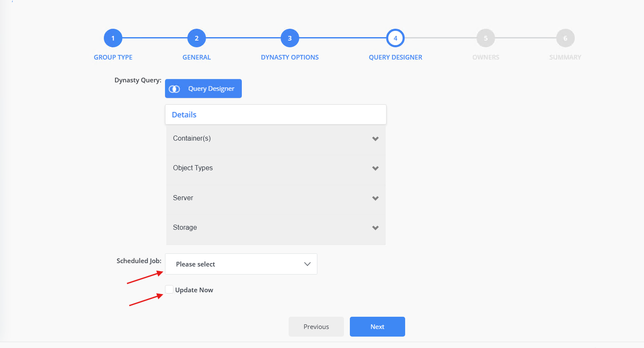644x348 pixels.
Task: Open the Query Designer
Action: pyautogui.click(x=203, y=88)
